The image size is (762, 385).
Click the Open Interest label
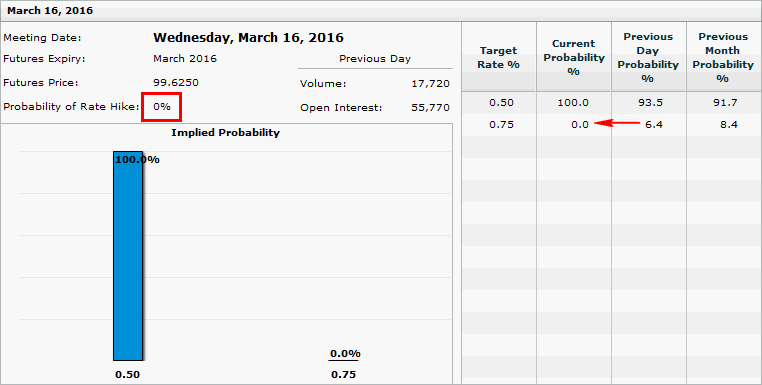[341, 107]
